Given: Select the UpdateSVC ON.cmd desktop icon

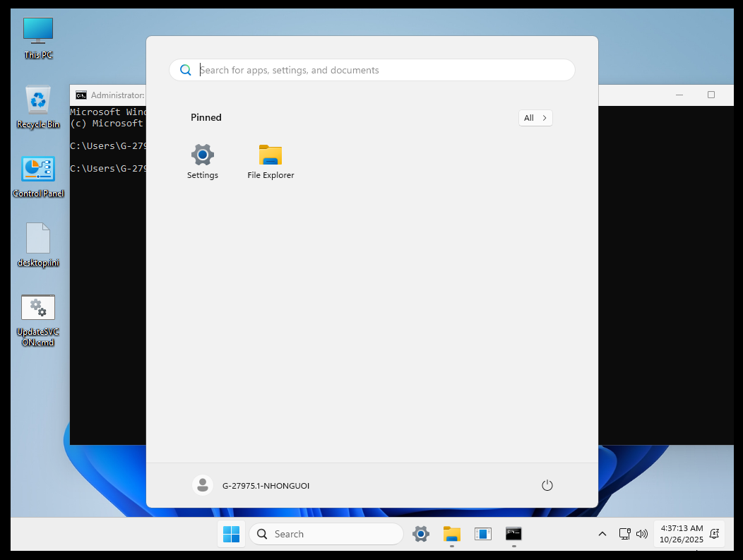Looking at the screenshot, I should pos(38,321).
